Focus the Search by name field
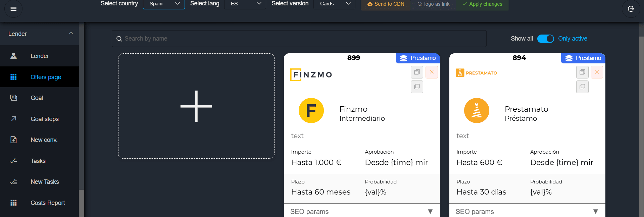 (x=299, y=39)
